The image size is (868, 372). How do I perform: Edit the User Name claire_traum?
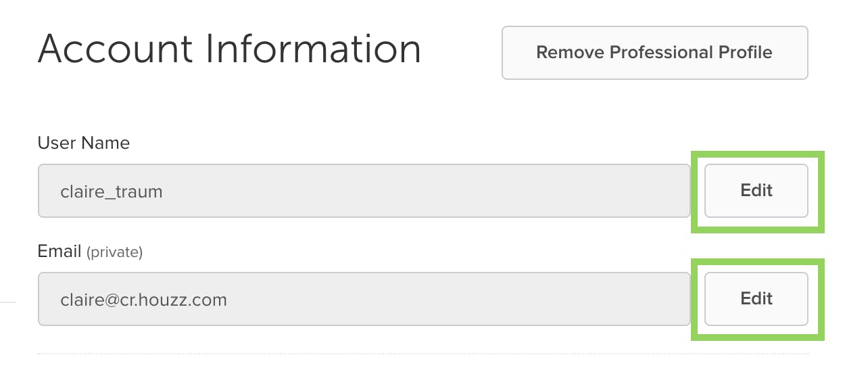[x=756, y=191]
